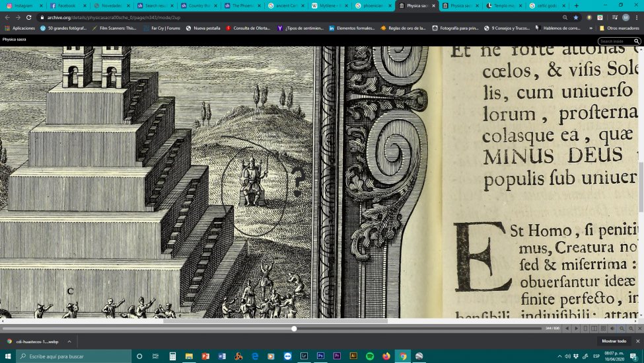Open the Nueva pestaña bookmark
This screenshot has width=644, height=363.
(203, 28)
